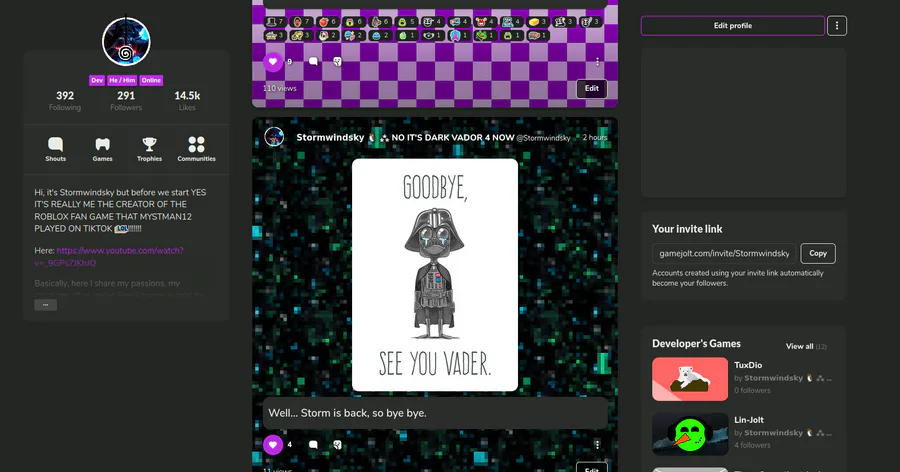
Task: Click the 'Your invite link' heading
Action: pos(687,229)
